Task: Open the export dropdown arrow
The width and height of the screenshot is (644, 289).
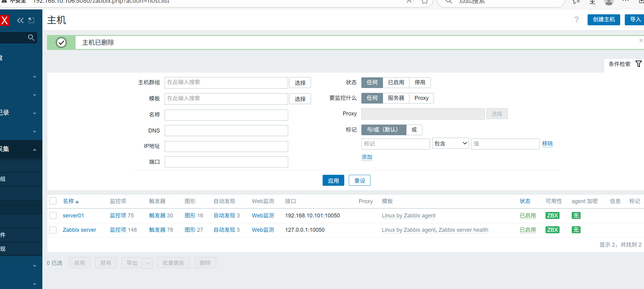Action: (x=148, y=263)
